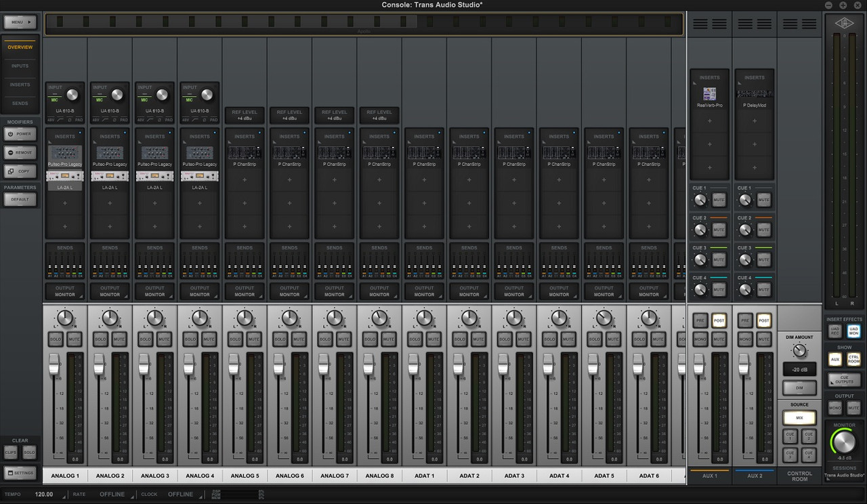This screenshot has height=504, width=867.
Task: Toggle MONO on the Aux 1 channel
Action: pyautogui.click(x=700, y=339)
